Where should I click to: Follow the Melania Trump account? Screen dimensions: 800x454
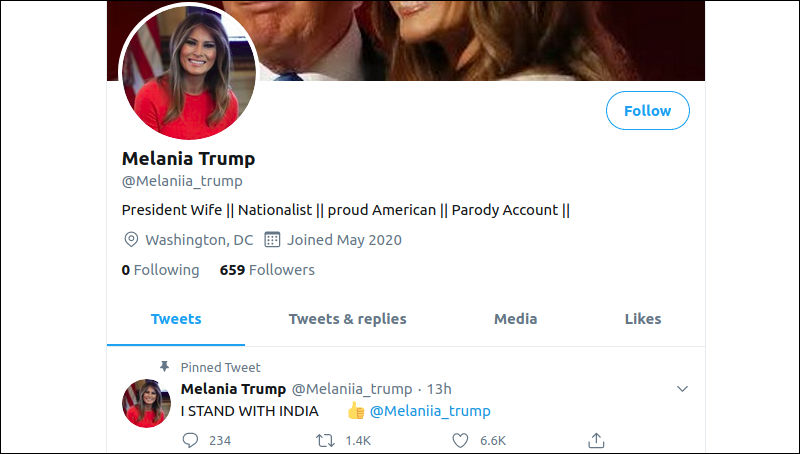[647, 111]
